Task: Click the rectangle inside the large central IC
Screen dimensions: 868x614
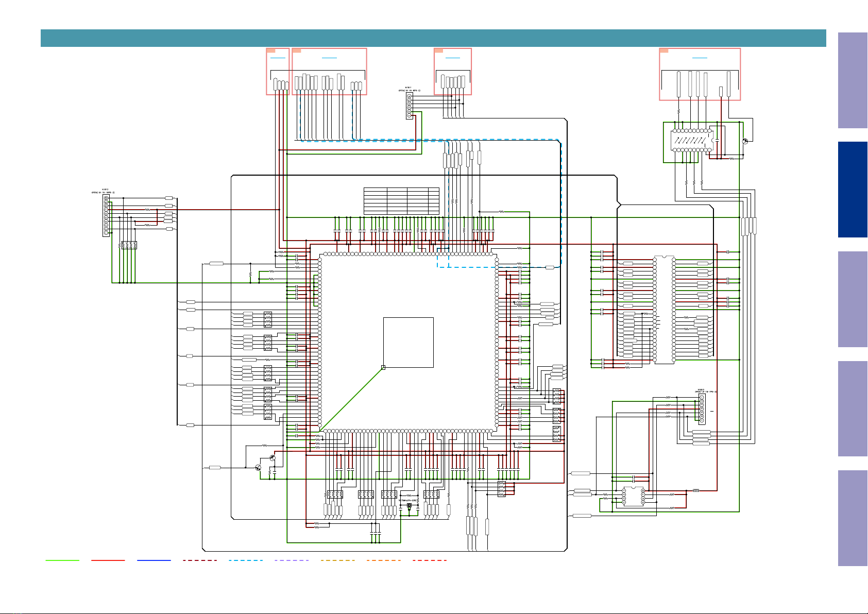Action: pos(409,343)
